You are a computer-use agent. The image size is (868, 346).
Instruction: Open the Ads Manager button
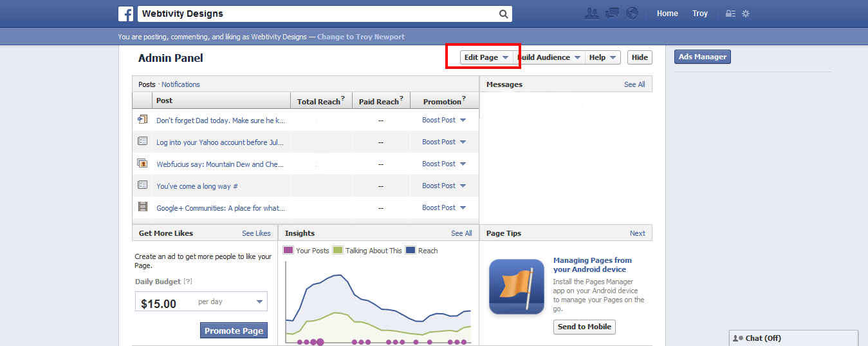[x=703, y=57]
